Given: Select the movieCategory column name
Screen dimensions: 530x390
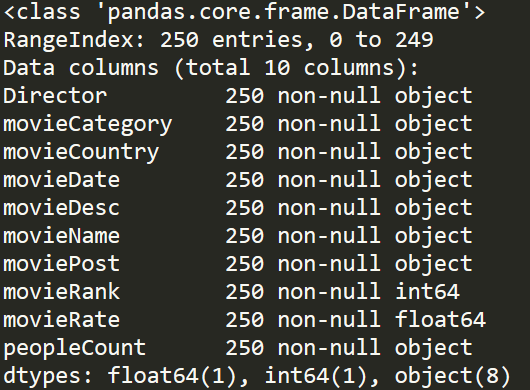Looking at the screenshot, I should pos(88,125).
